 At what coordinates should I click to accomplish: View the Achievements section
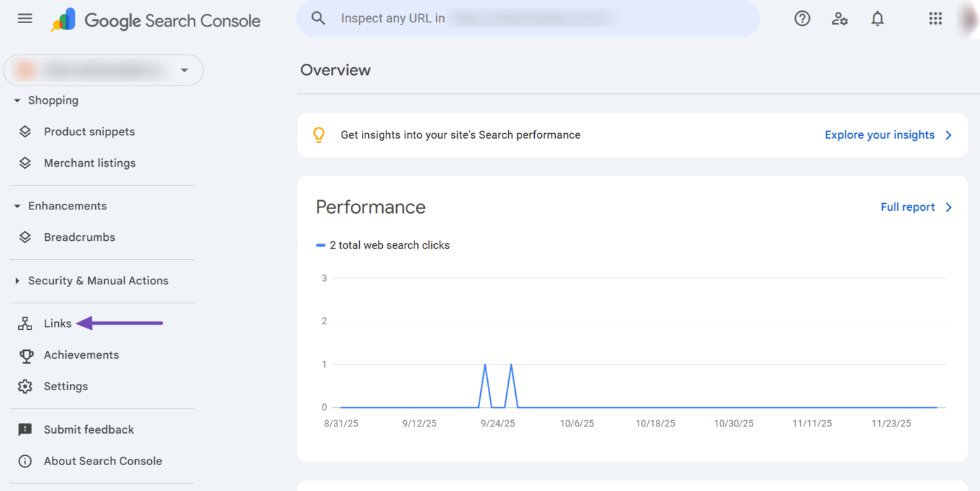pyautogui.click(x=81, y=354)
